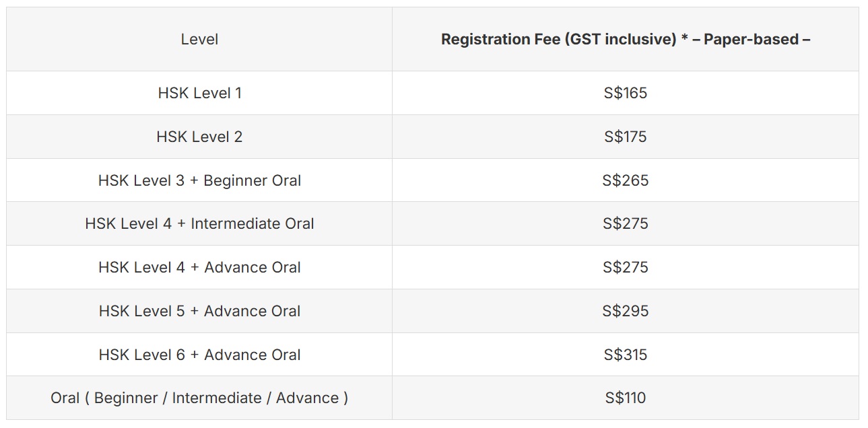Click the Oral Beginner/Intermediate/Advance row label
868x428 pixels.
(x=199, y=398)
